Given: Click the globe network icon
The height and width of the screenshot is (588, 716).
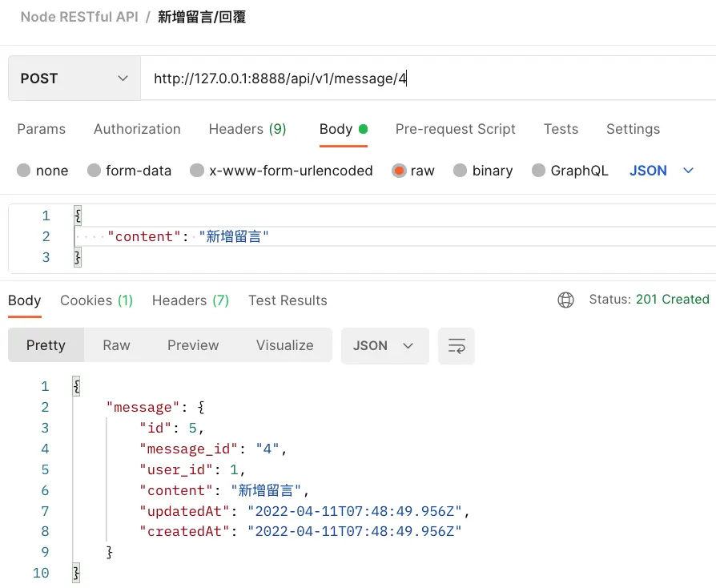Looking at the screenshot, I should pyautogui.click(x=565, y=300).
